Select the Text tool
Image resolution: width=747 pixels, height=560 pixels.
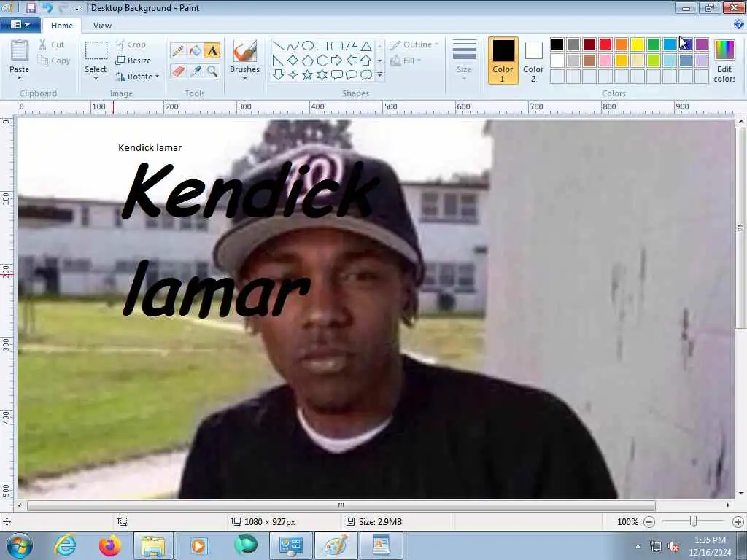click(x=212, y=50)
